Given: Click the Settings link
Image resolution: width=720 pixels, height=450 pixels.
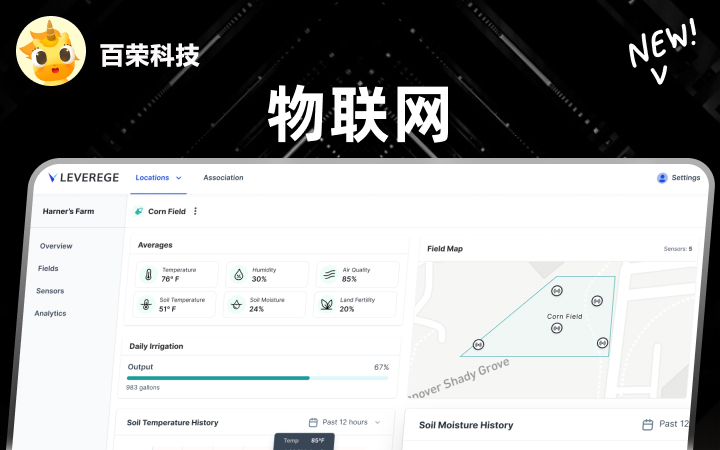Looking at the screenshot, I should (x=685, y=178).
